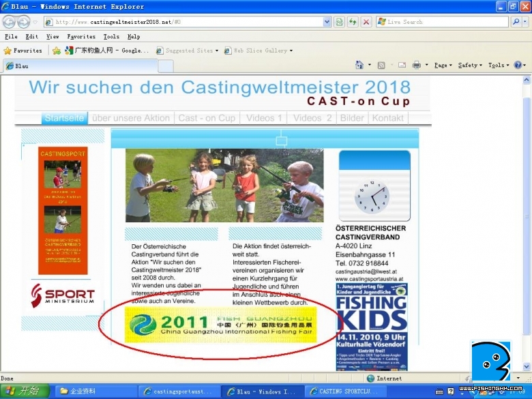The image size is (532, 399).
Task: Expand the address bar history dropdown
Action: click(327, 22)
